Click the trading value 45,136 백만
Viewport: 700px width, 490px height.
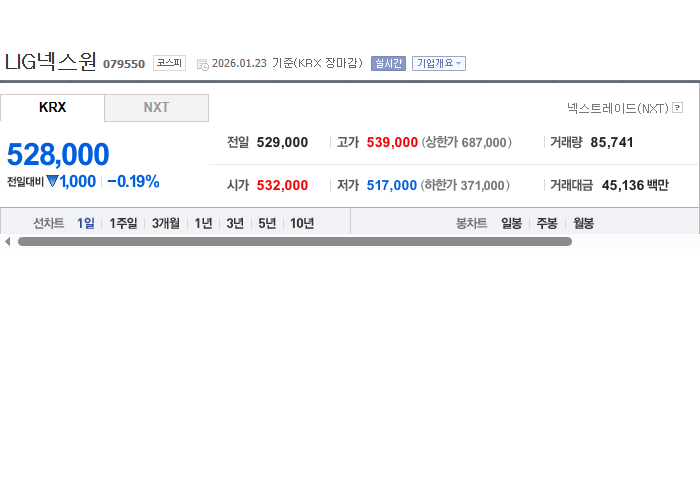pos(635,185)
